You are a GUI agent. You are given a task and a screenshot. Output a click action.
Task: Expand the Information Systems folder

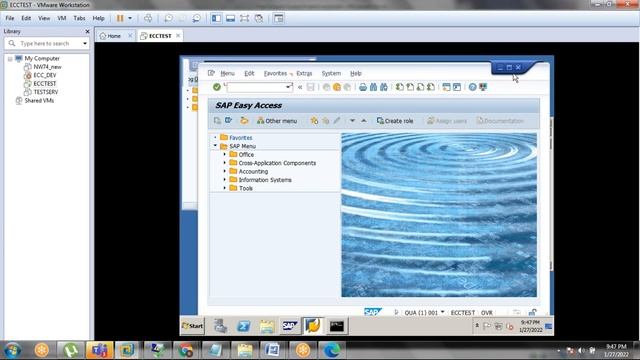tap(224, 180)
